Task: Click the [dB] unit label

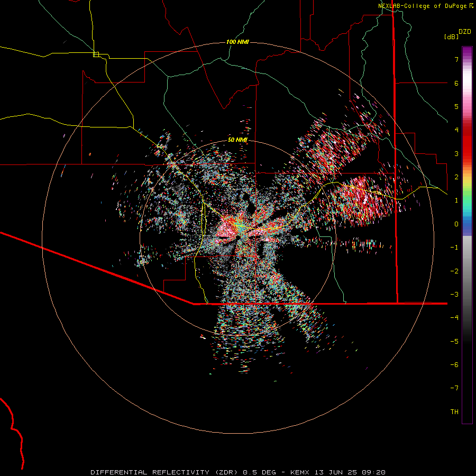Action: coord(451,36)
